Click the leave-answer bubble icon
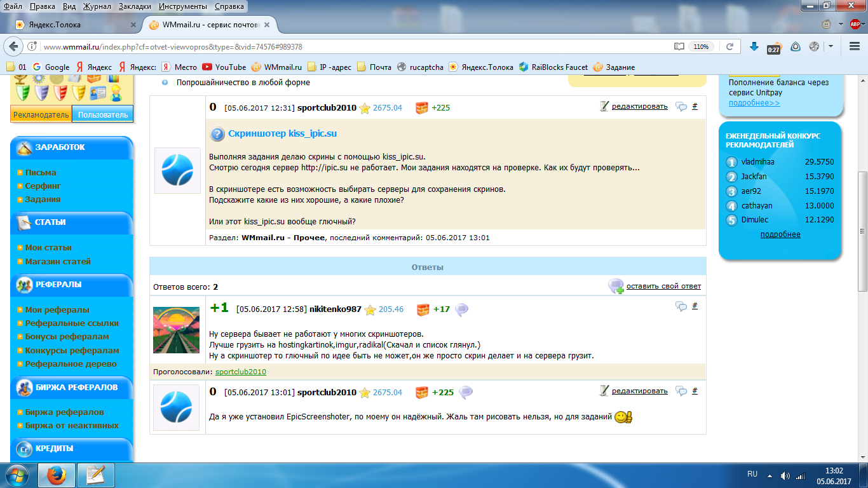Image resolution: width=868 pixels, height=488 pixels. 616,286
